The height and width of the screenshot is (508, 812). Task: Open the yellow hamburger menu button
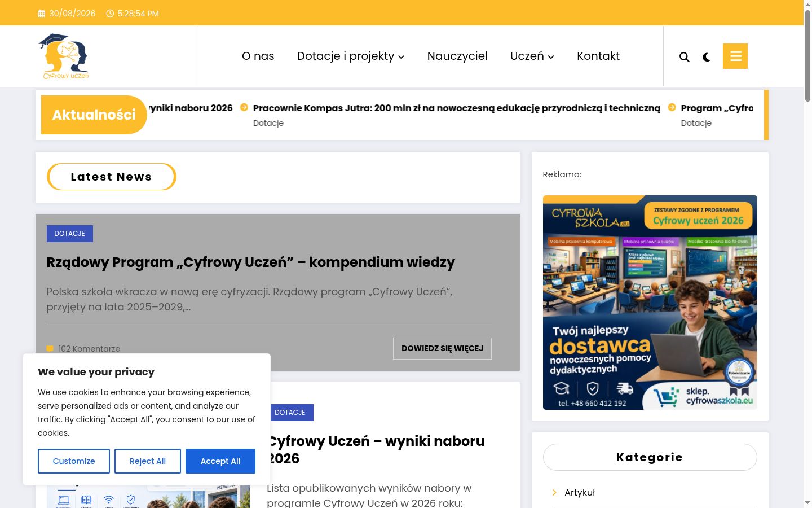point(735,56)
